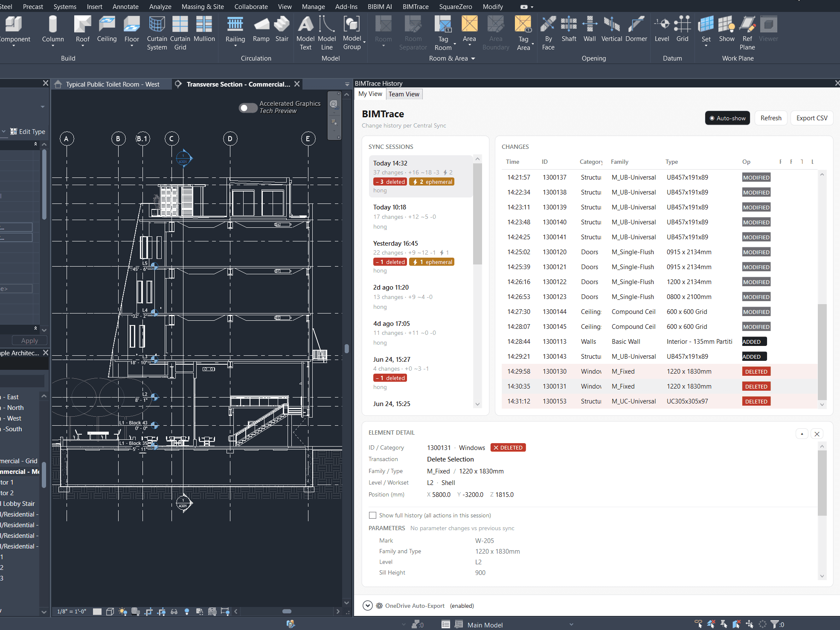
Task: Click the changes table vertical scrollbar
Action: [x=822, y=352]
